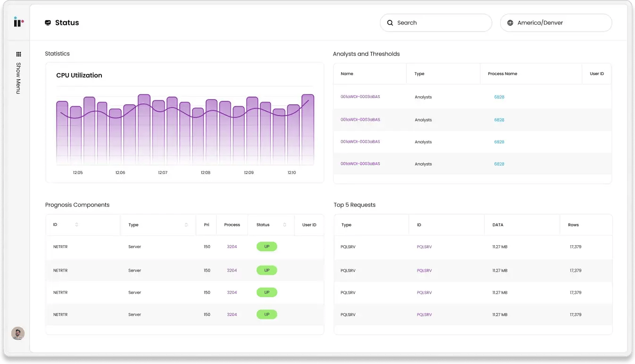This screenshot has width=635, height=364.
Task: Click first PQLSRV ID link
Action: tap(424, 247)
